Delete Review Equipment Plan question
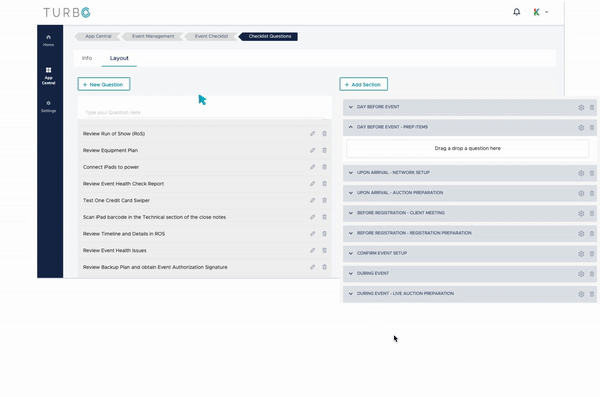This screenshot has width=600, height=397. 324,150
